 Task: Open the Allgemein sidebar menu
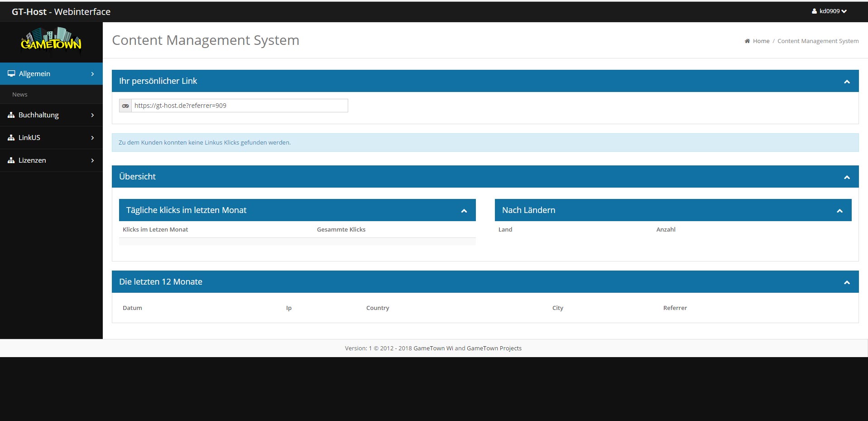click(51, 74)
